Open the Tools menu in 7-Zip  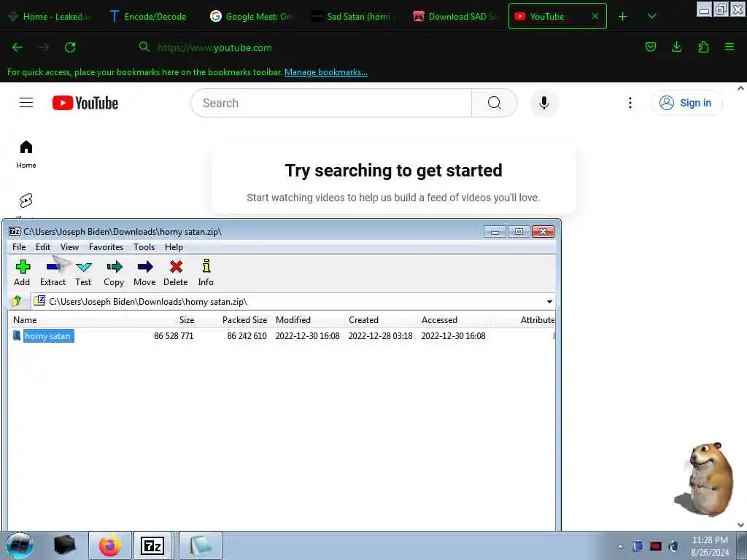pos(144,247)
